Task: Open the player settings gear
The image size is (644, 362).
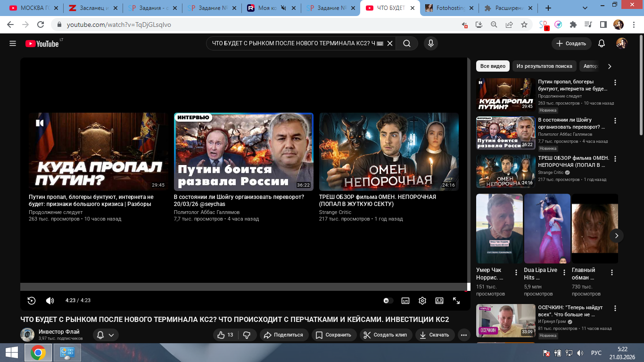Action: 422,301
